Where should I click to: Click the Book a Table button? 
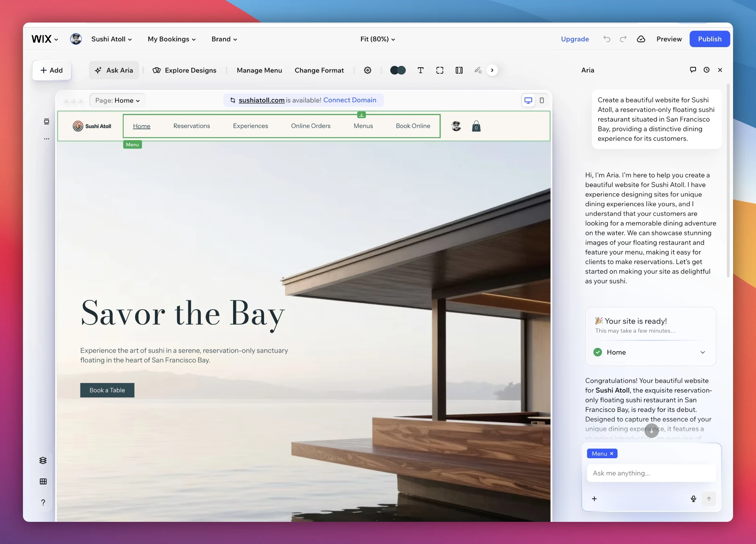click(x=107, y=390)
